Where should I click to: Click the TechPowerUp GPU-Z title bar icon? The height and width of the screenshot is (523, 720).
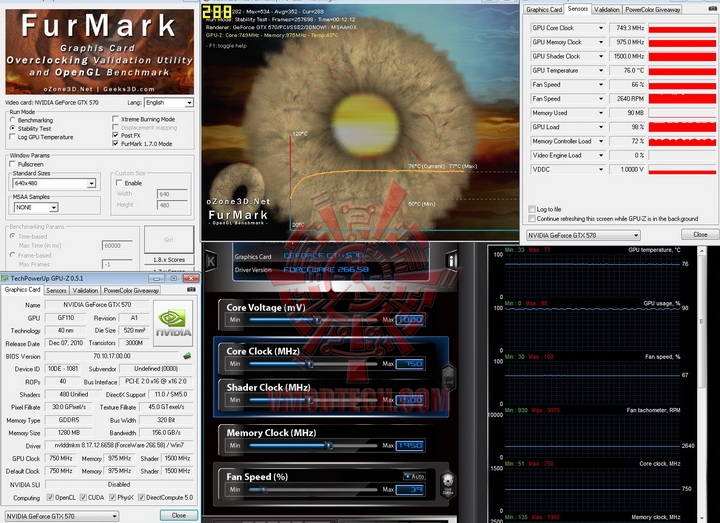coord(6,277)
